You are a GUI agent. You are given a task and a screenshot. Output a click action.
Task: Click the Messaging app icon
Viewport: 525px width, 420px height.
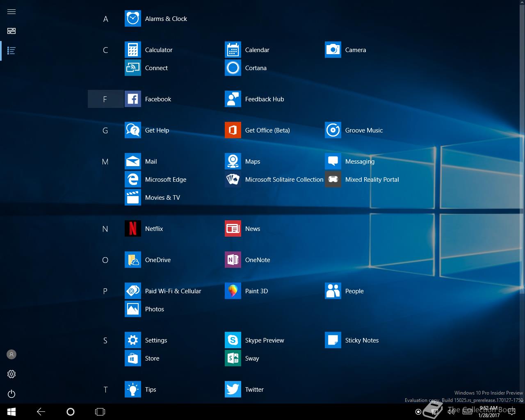coord(333,162)
